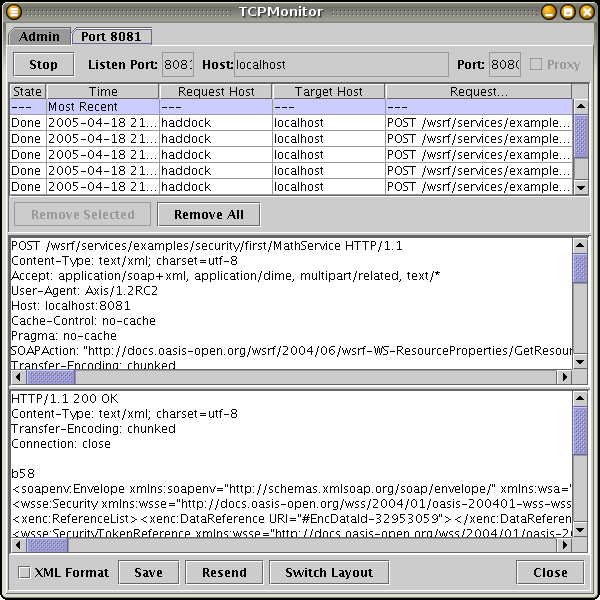
Task: Sort by the State column header
Action: (x=28, y=91)
